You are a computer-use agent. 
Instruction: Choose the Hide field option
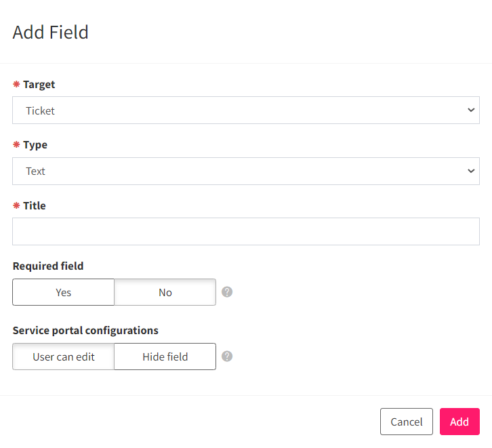point(165,357)
